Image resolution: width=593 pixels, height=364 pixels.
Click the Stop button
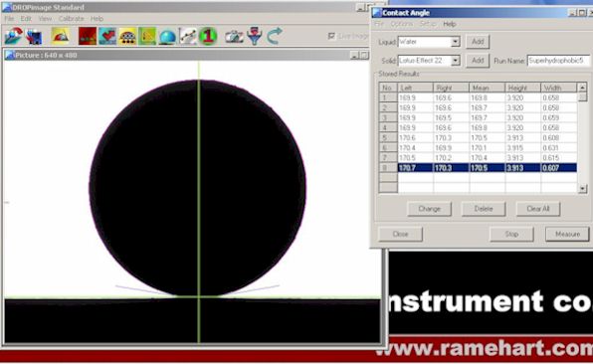(511, 234)
